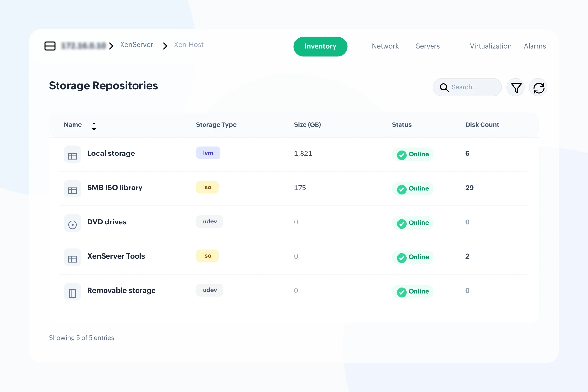Focus the Search input field
Viewport: 588px width, 392px height.
click(467, 87)
